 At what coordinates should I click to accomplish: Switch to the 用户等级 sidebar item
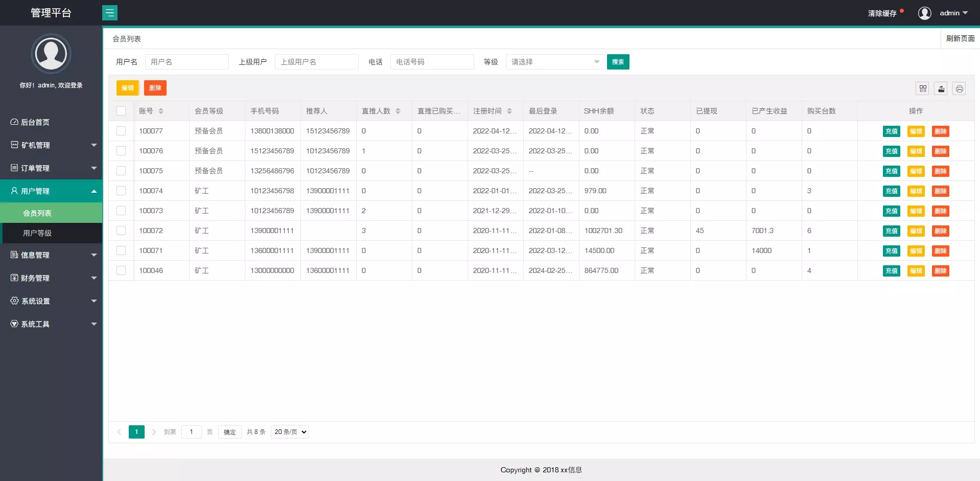51,233
